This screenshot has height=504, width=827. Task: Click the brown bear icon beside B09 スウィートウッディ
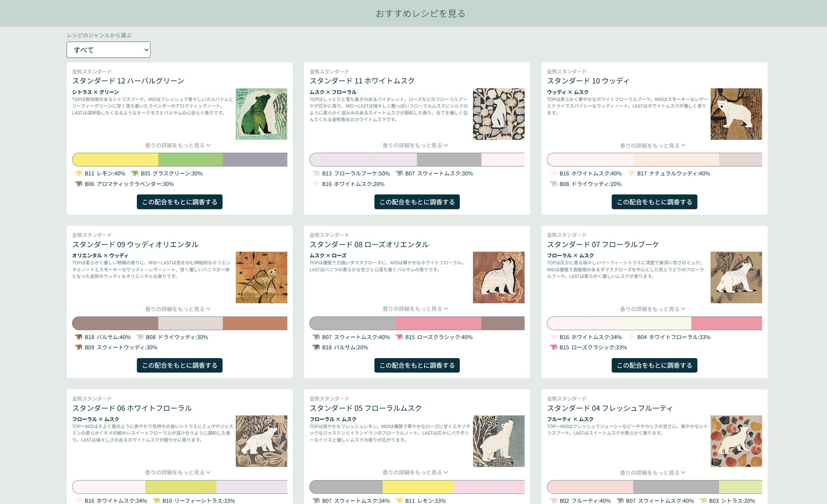click(78, 347)
